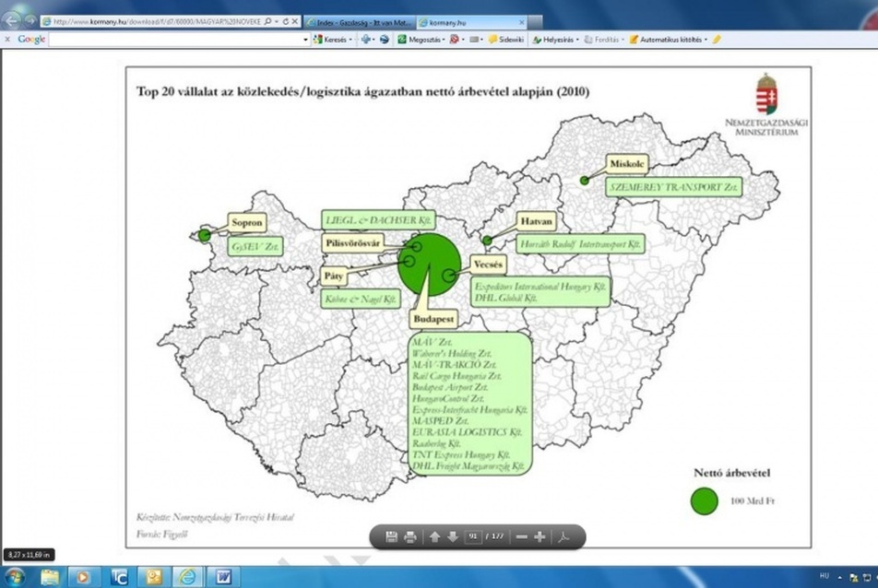Click the Miskolc label on the map
The height and width of the screenshot is (588, 878).
(x=626, y=164)
